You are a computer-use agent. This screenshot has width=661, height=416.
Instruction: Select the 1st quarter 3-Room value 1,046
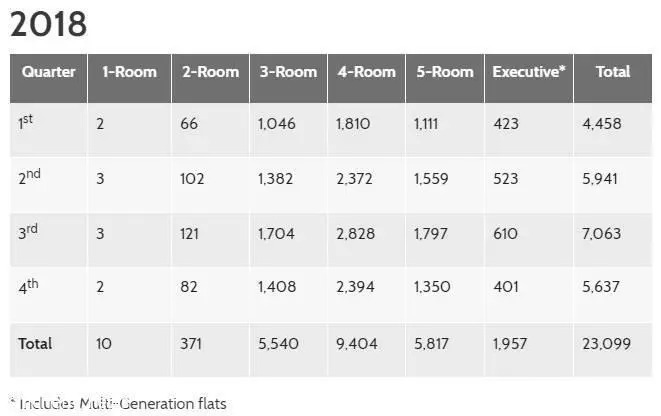(x=277, y=124)
